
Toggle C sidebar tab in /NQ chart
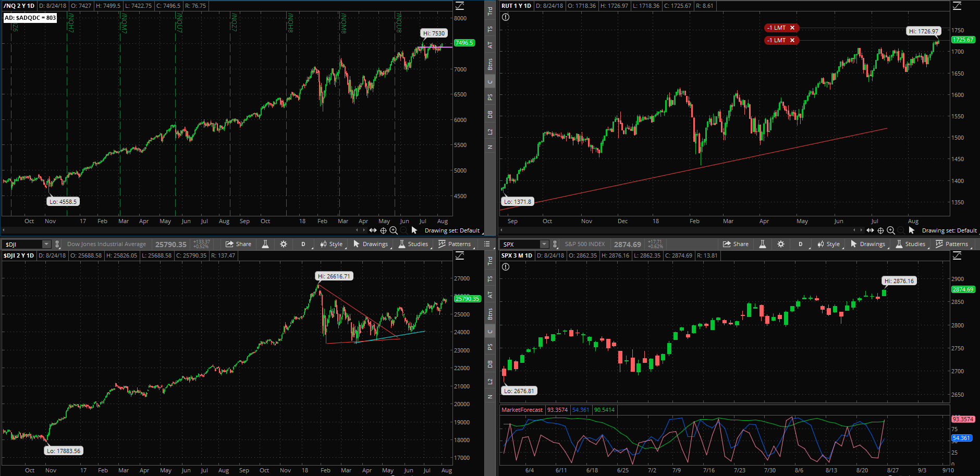click(x=490, y=82)
